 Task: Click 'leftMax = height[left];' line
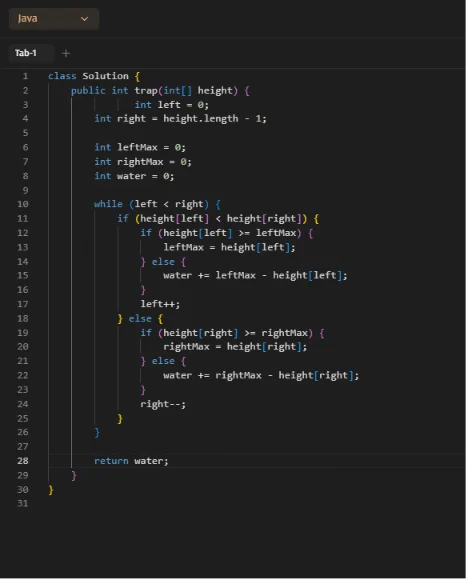coord(229,247)
